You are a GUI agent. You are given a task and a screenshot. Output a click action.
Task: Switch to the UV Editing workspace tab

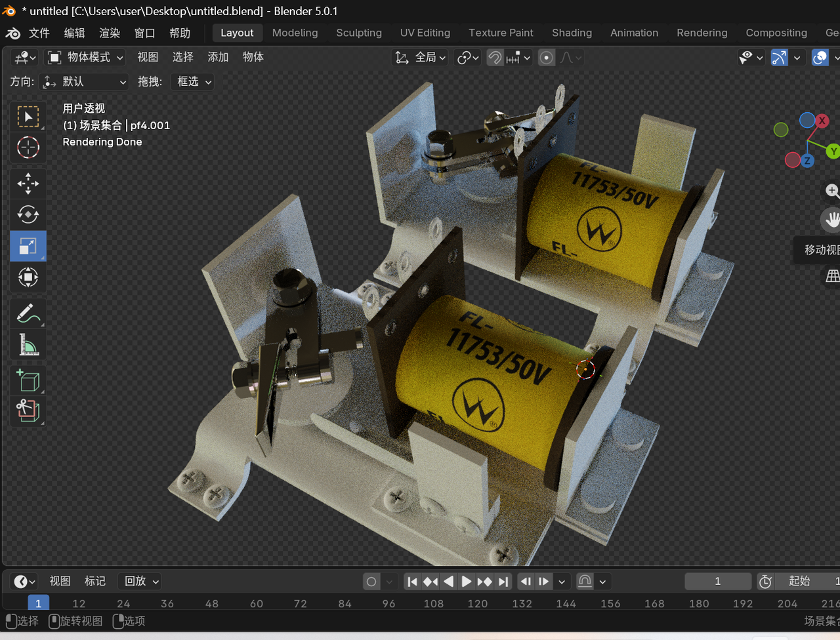pos(425,33)
